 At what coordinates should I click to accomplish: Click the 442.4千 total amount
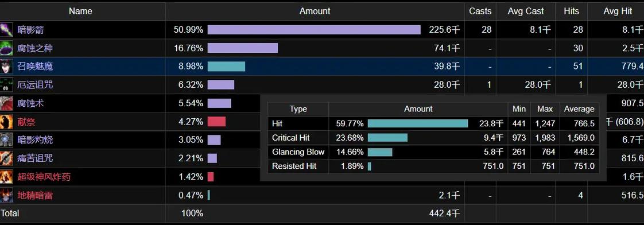point(444,214)
